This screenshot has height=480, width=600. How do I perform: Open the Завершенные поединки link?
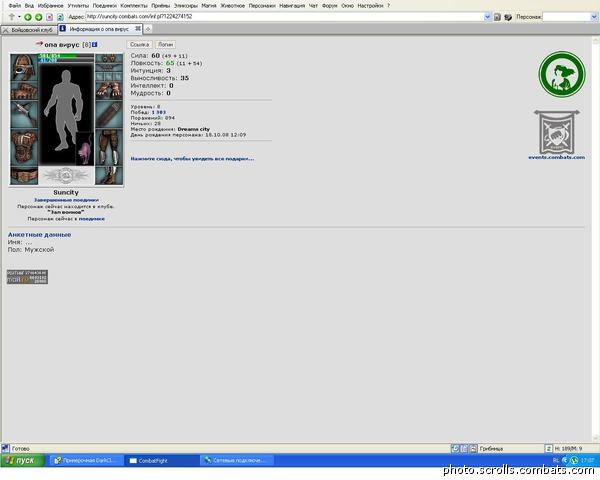[66, 200]
